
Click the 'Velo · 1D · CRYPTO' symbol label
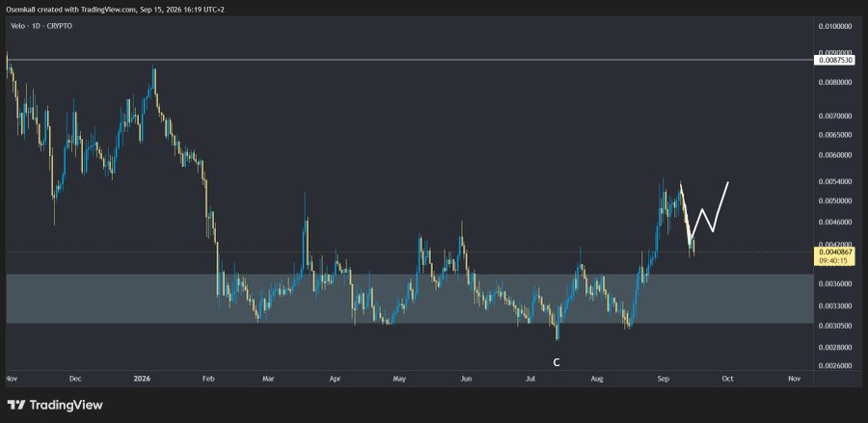pyautogui.click(x=41, y=26)
